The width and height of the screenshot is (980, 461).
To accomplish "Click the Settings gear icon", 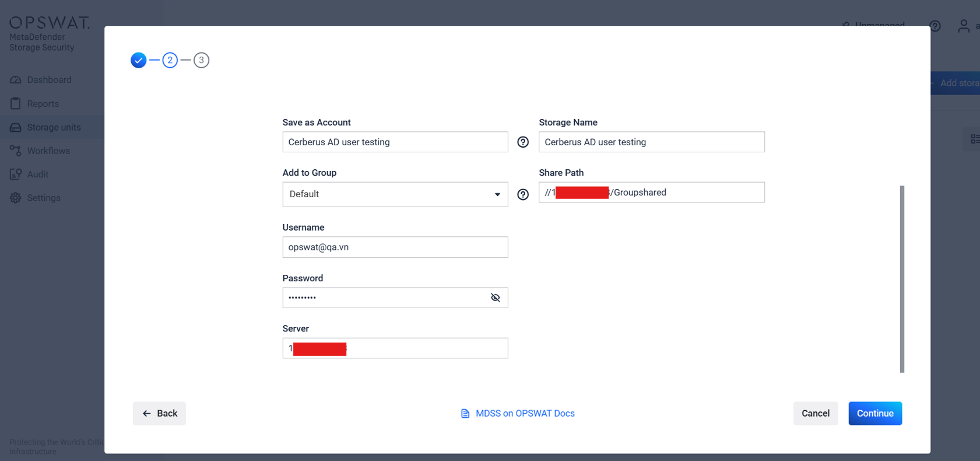I will (16, 198).
